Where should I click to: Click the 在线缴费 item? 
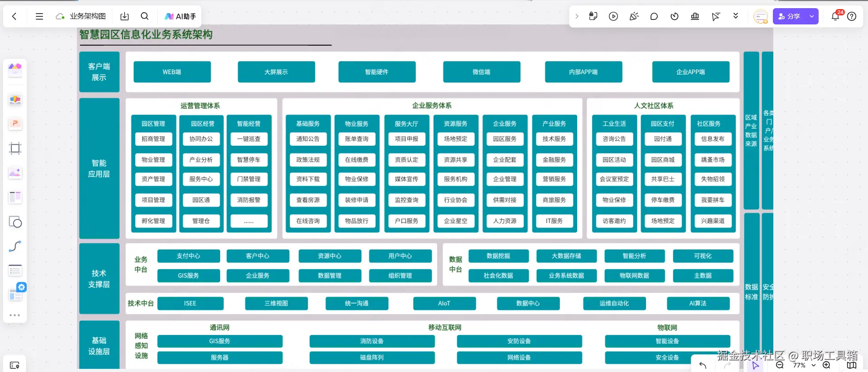357,160
